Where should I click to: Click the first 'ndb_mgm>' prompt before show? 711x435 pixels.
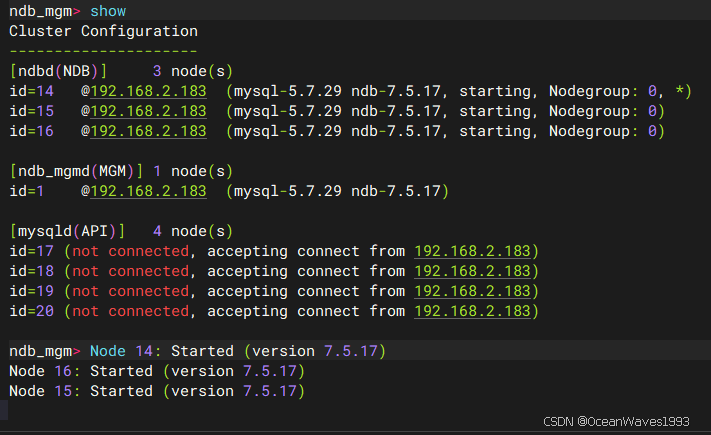click(45, 11)
